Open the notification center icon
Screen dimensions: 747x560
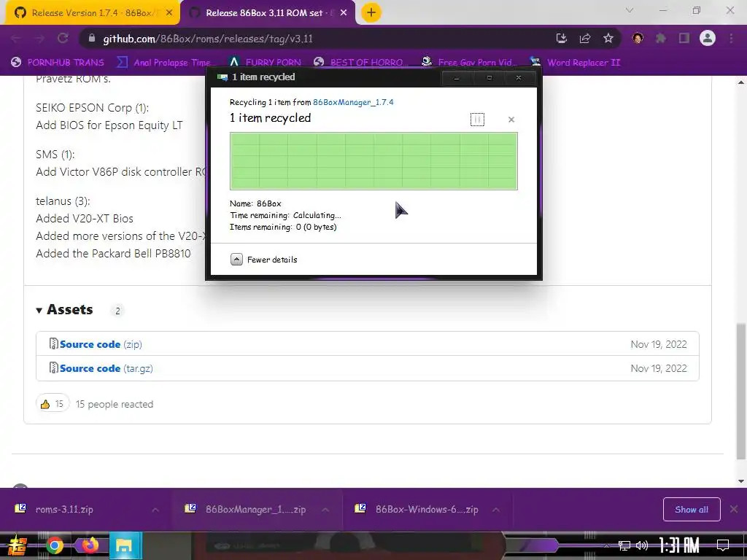(723, 545)
